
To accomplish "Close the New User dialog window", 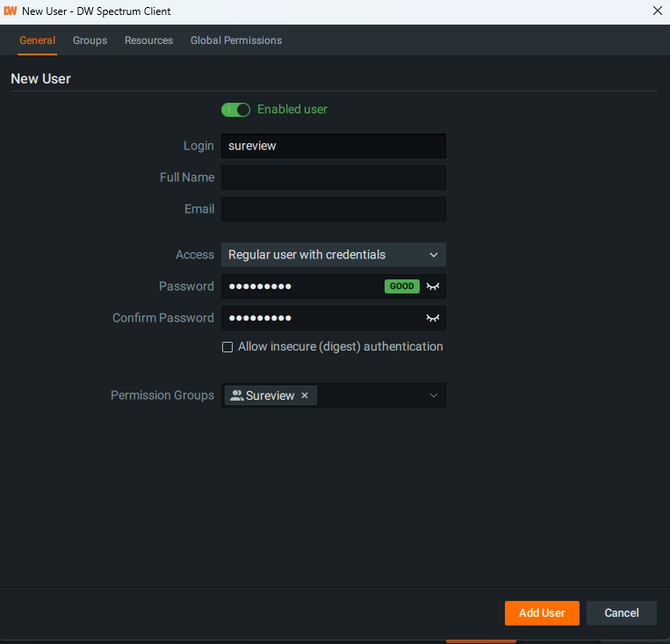I will (x=658, y=11).
